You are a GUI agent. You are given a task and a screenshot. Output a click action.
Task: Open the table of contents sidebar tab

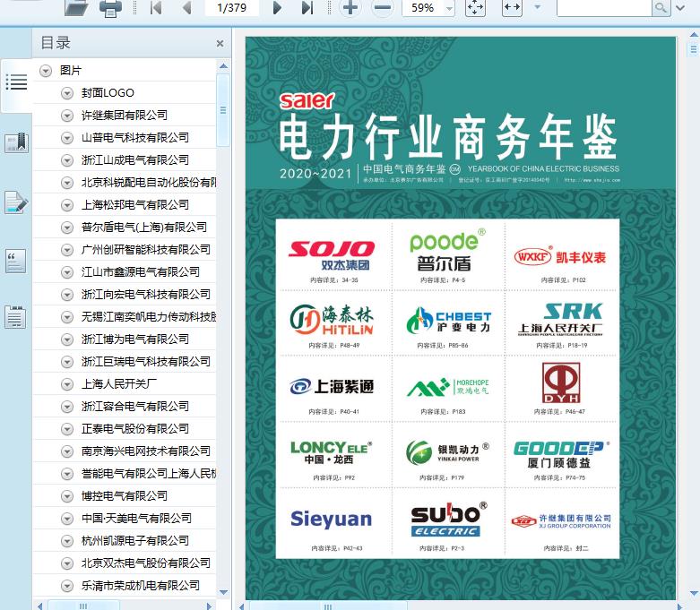pos(16,82)
